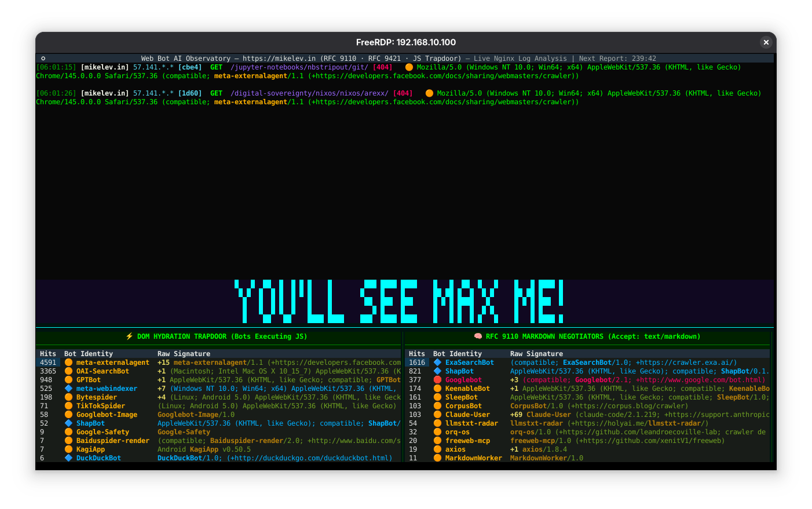Image resolution: width=812 pixels, height=509 pixels.
Task: Select the request path /jupyter-notebooks/nbstripout/git/
Action: point(299,67)
